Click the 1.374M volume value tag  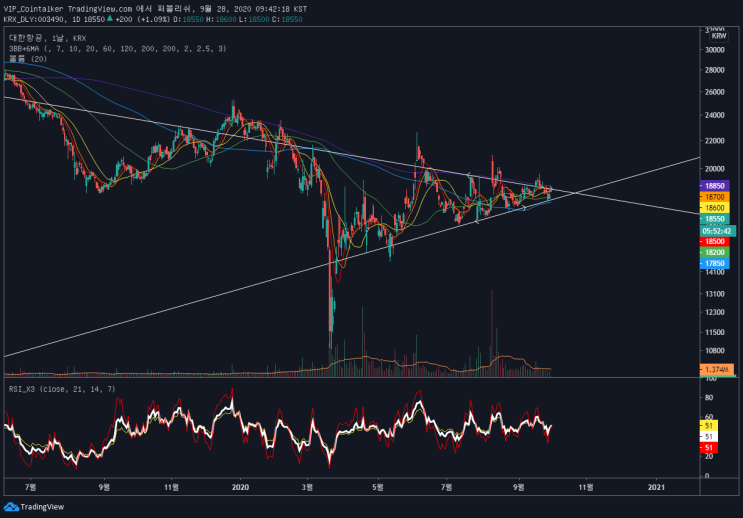pos(716,369)
